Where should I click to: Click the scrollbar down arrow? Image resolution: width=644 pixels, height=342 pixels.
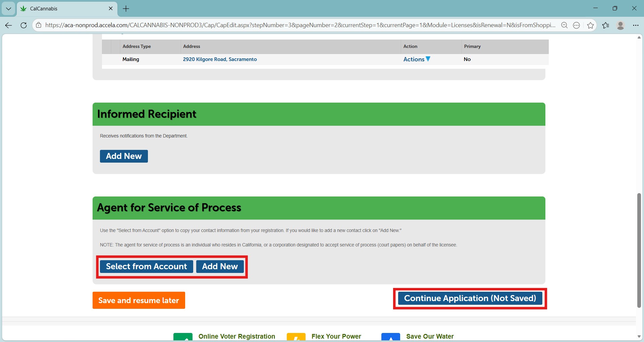pyautogui.click(x=639, y=336)
